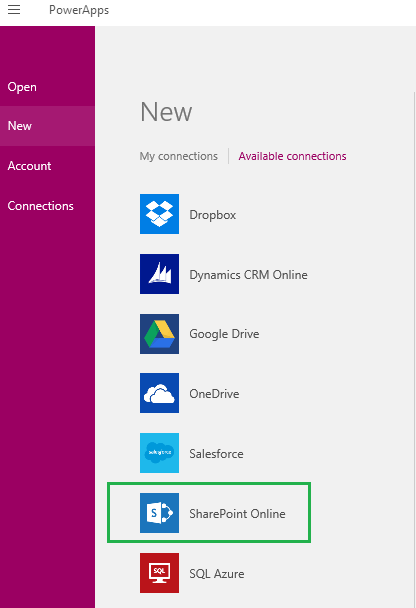
Task: Switch to My connections tab
Action: tap(179, 156)
